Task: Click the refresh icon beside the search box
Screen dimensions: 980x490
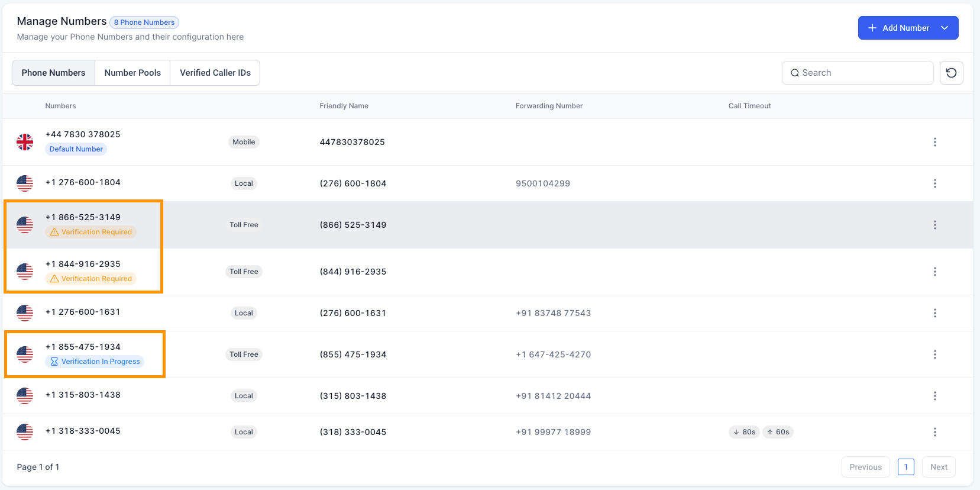Action: click(951, 73)
